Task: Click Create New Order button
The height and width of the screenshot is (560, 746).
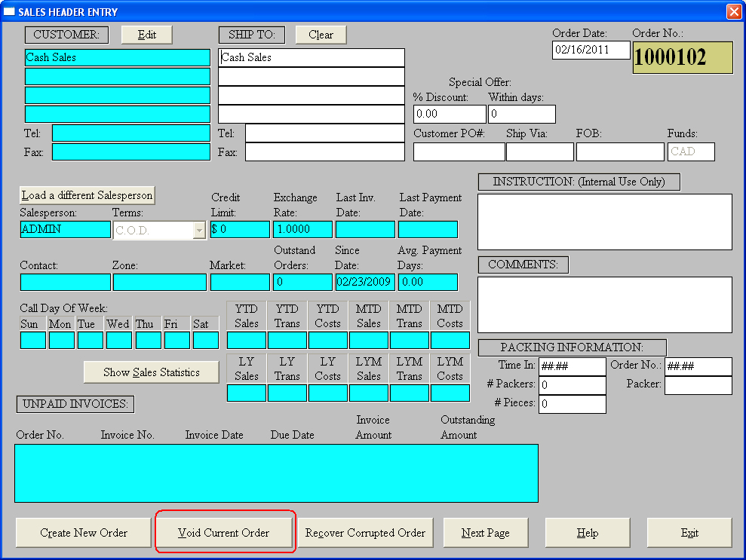Action: (x=84, y=533)
